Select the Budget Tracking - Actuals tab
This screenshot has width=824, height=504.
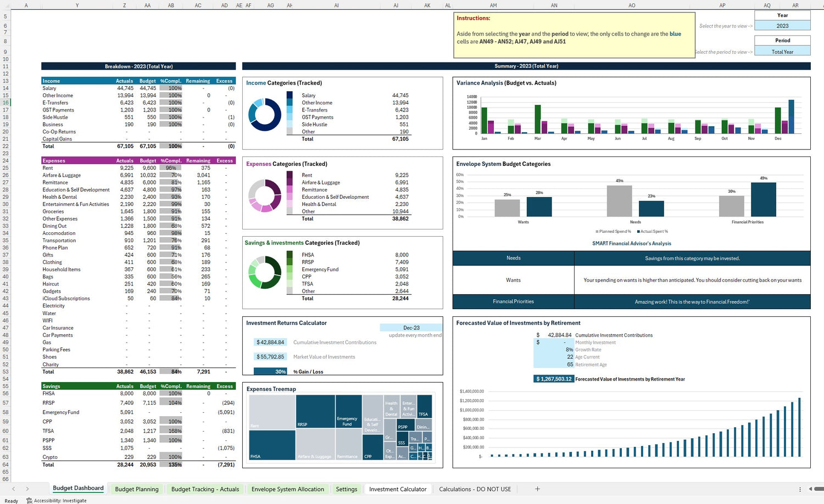(x=205, y=489)
